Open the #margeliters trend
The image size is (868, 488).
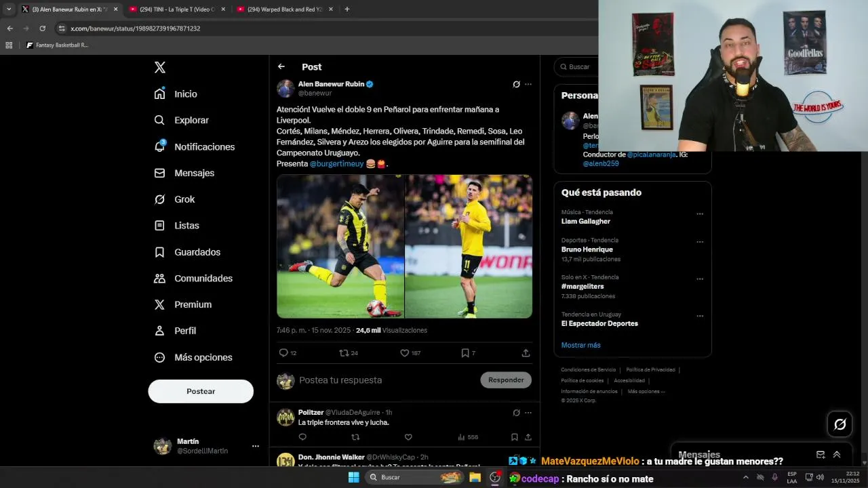[x=583, y=286]
